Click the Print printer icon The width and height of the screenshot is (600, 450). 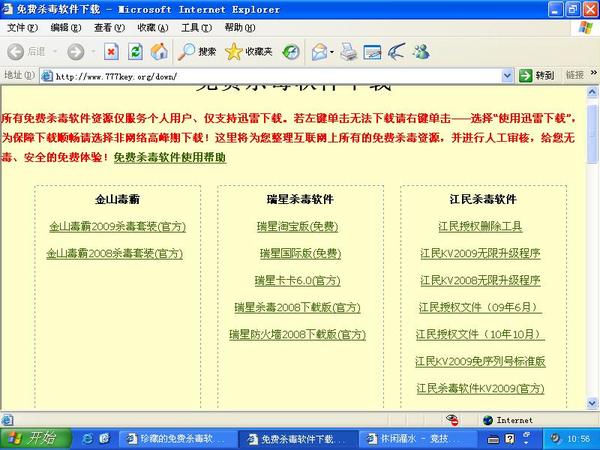(x=349, y=52)
